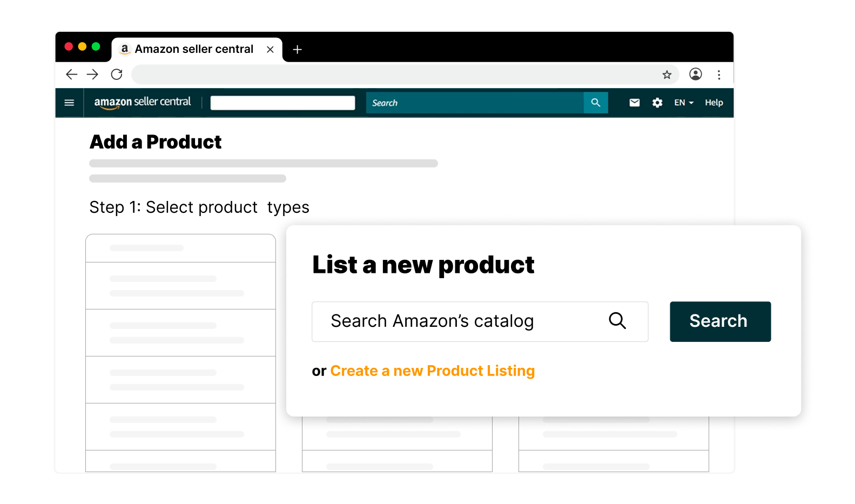
Task: Focus the Search Amazon's catalog field
Action: [x=480, y=321]
